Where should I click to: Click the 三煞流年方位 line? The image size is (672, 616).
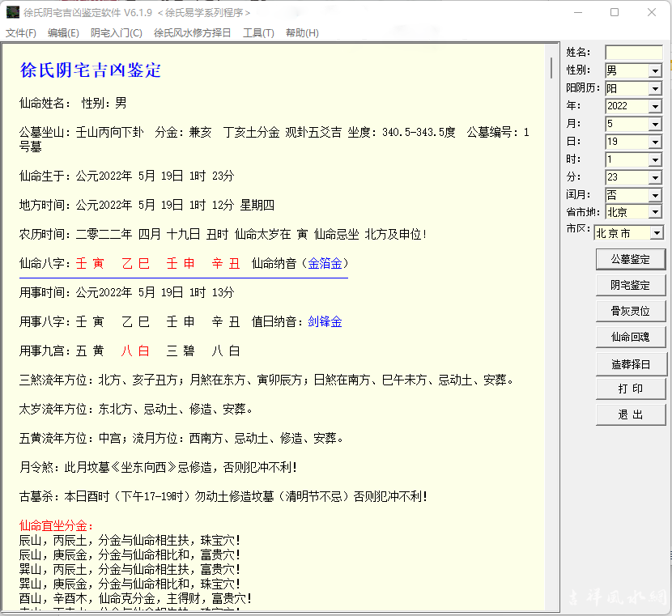pyautogui.click(x=266, y=380)
